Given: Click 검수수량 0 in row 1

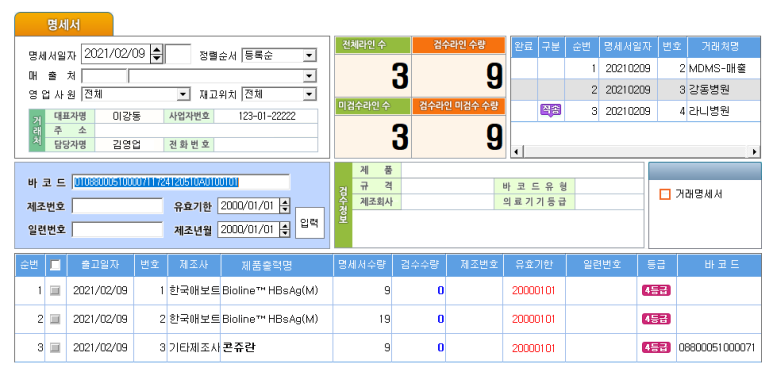Looking at the screenshot, I should [x=440, y=291].
